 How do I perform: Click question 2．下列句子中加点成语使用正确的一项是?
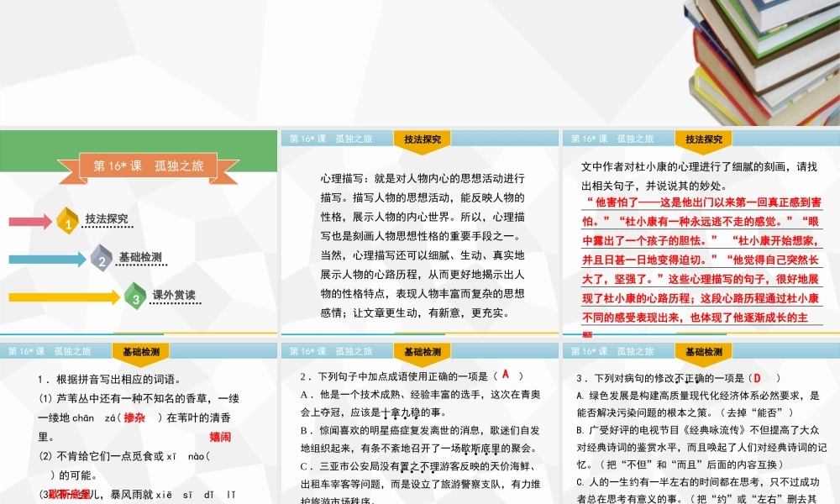[x=412, y=376]
